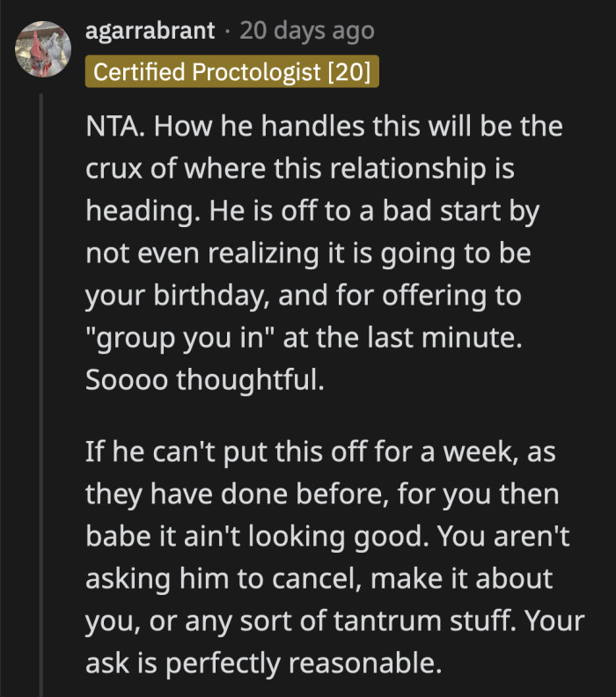The width and height of the screenshot is (616, 697).
Task: Click the agarrabrant user avatar
Action: [x=43, y=49]
